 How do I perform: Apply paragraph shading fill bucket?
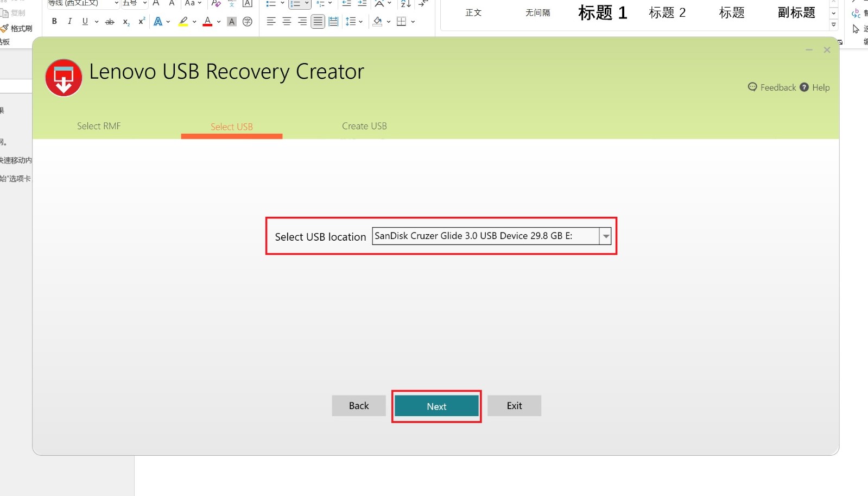tap(378, 21)
